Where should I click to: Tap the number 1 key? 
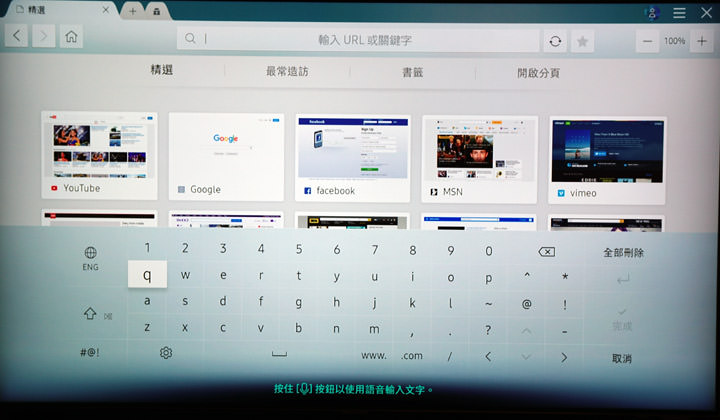pyautogui.click(x=147, y=248)
